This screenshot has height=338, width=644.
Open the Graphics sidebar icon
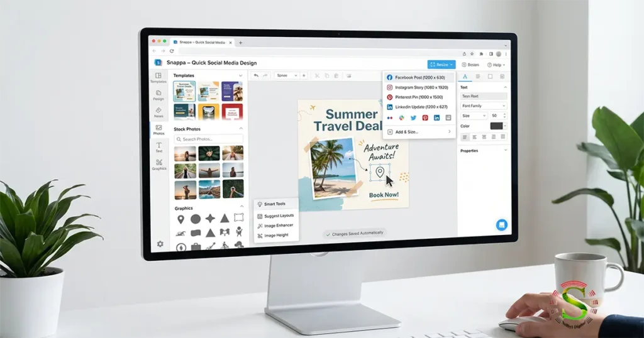point(159,165)
